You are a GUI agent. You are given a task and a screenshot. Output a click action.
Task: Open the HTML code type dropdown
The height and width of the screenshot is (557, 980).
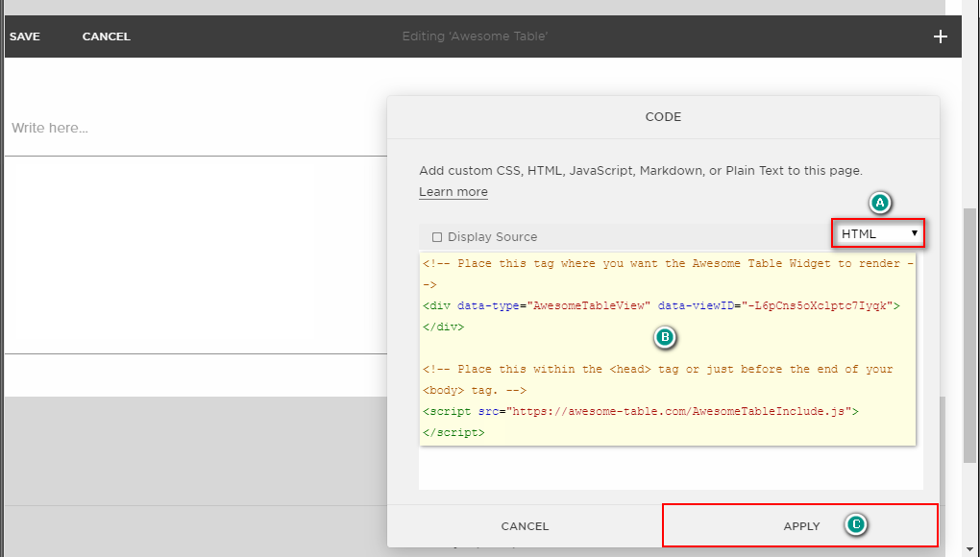click(x=877, y=234)
